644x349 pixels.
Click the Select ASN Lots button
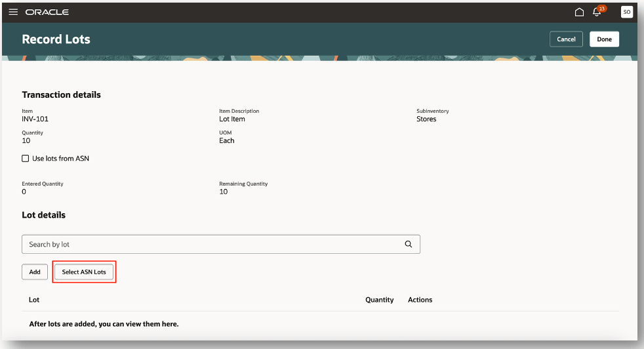[x=84, y=272]
